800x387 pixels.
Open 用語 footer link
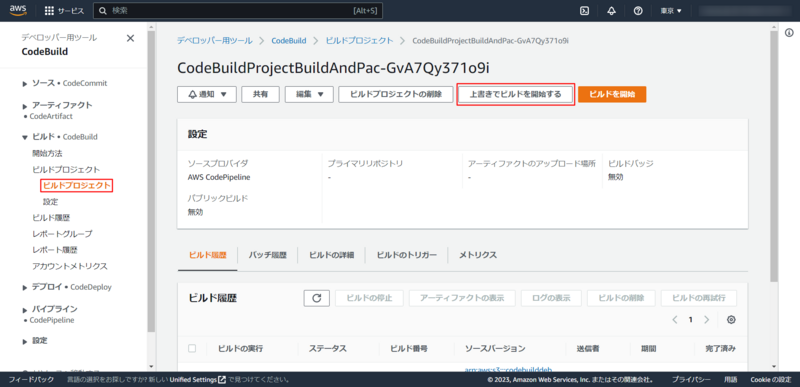coord(730,380)
